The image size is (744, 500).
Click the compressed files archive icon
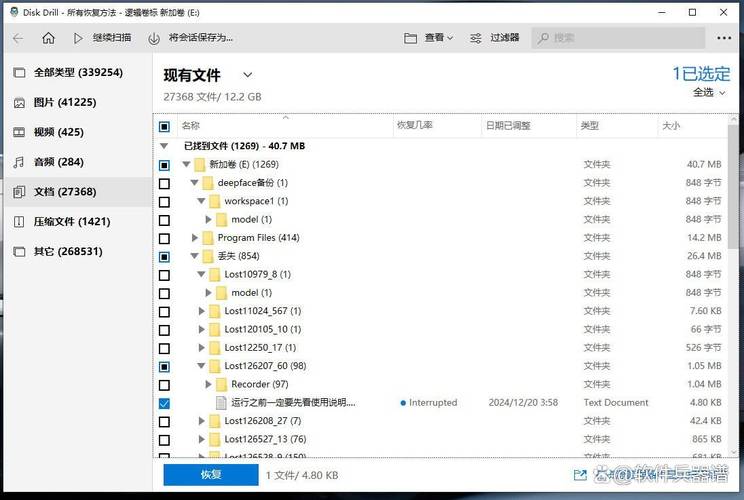(x=19, y=222)
